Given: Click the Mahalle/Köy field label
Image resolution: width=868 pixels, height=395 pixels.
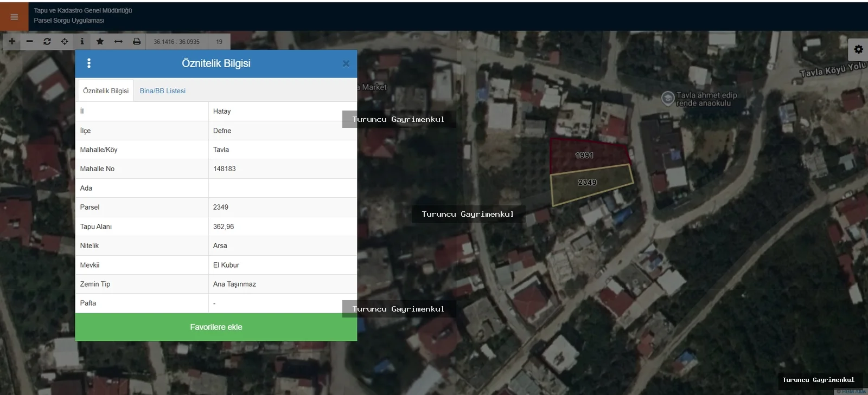Looking at the screenshot, I should click(x=99, y=150).
